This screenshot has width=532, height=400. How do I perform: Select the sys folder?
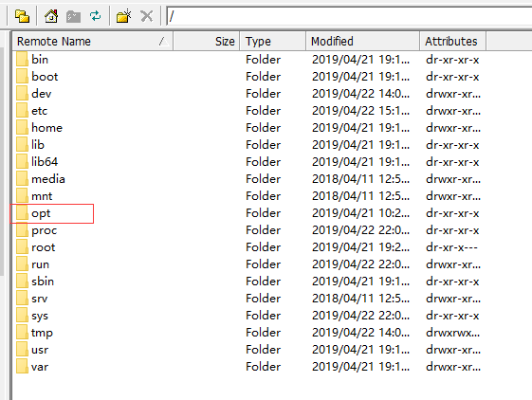tap(40, 316)
